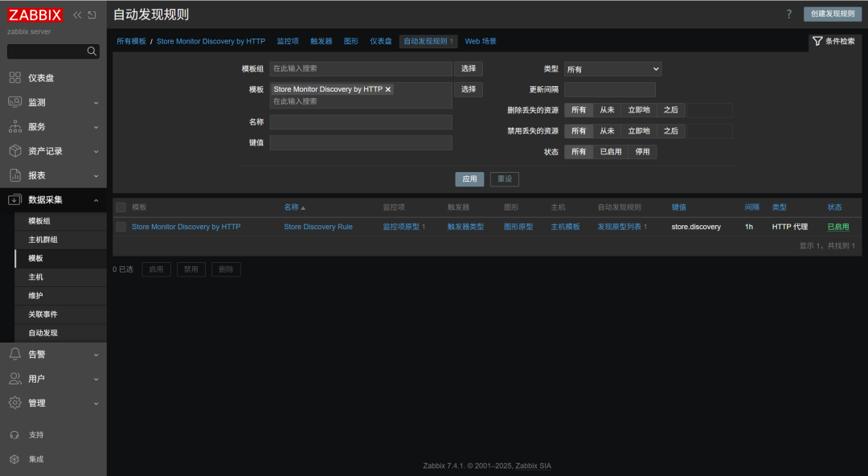The width and height of the screenshot is (868, 476).
Task: Expand the 监测 menu chevron
Action: [x=96, y=102]
